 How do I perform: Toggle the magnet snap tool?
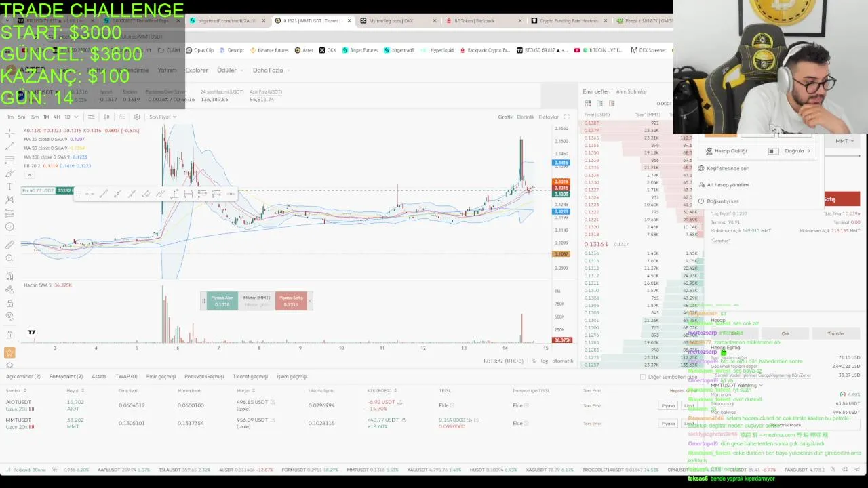click(x=9, y=276)
